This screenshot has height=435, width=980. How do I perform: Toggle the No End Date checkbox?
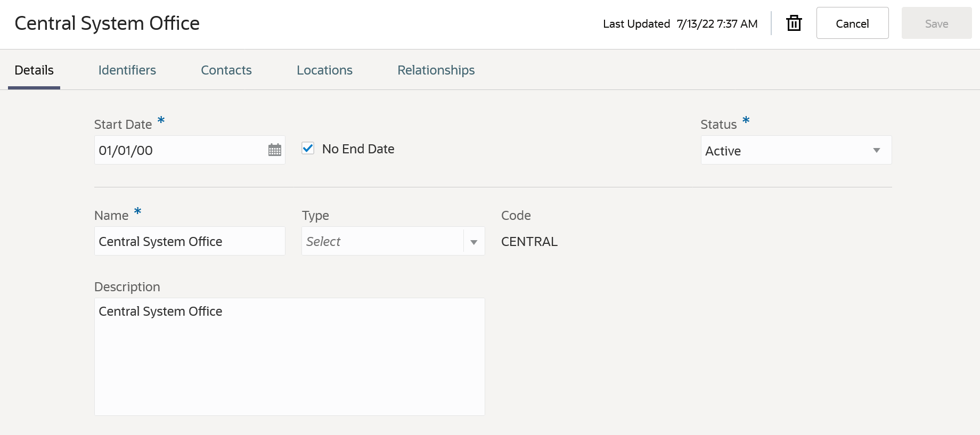coord(308,149)
